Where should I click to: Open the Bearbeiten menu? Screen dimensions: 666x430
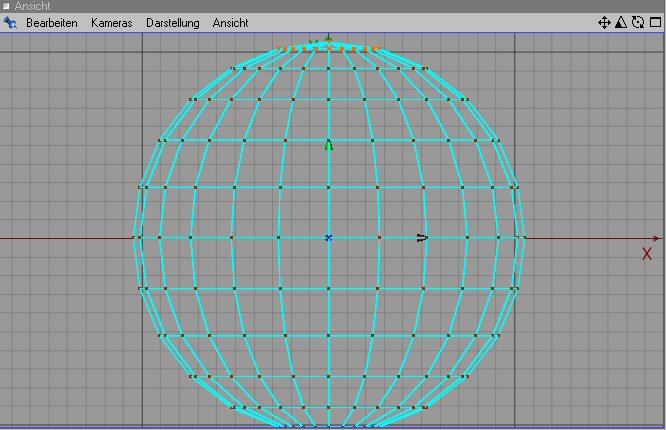pyautogui.click(x=52, y=22)
